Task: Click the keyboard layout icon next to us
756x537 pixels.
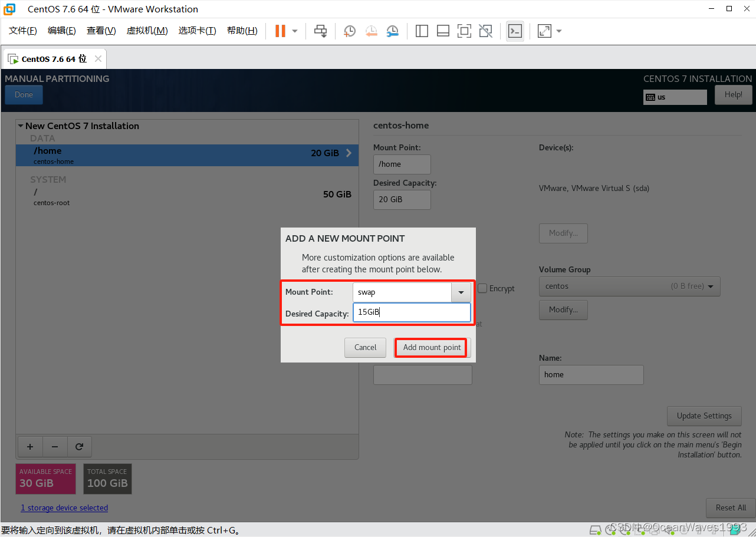Action: [x=650, y=97]
